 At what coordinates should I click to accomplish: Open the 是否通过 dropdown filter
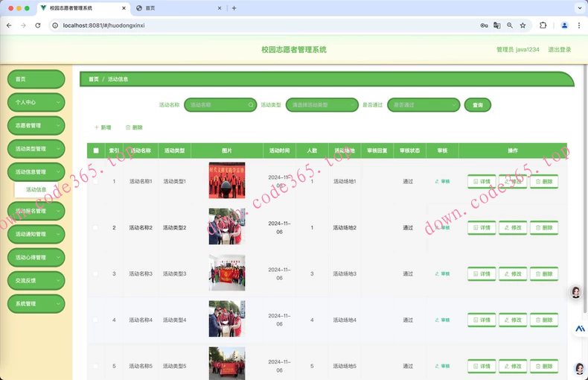tap(424, 105)
